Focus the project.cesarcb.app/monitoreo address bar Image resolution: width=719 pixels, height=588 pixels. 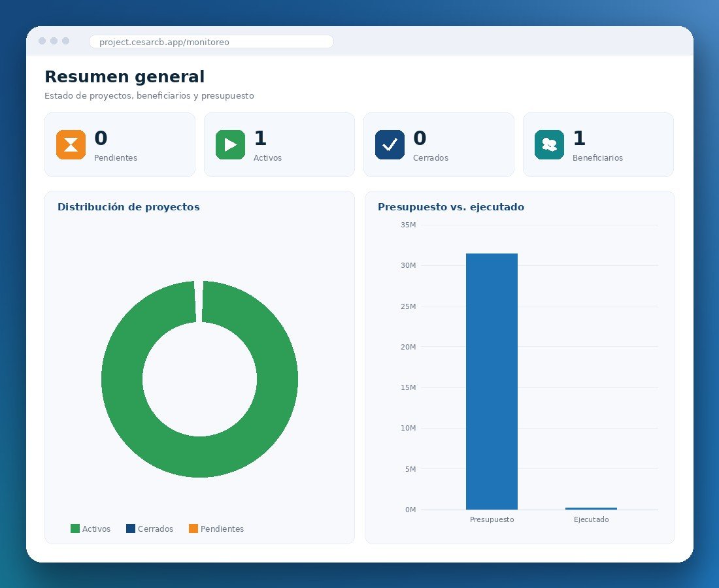coord(211,42)
